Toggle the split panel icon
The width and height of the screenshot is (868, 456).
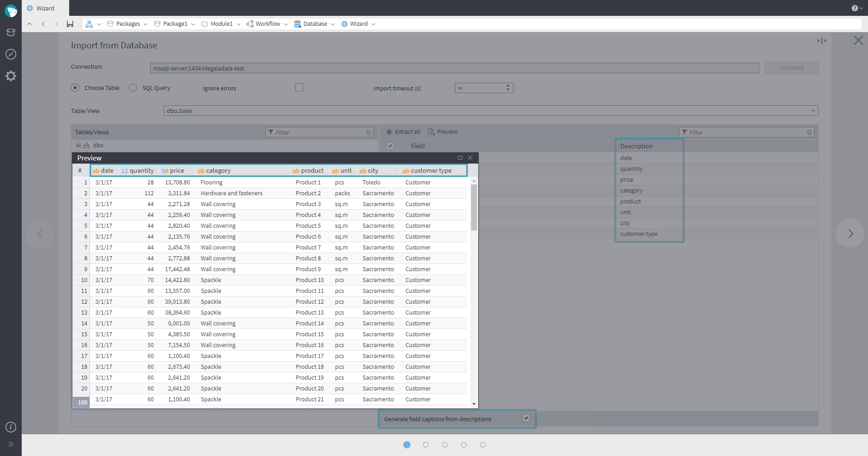coord(821,41)
